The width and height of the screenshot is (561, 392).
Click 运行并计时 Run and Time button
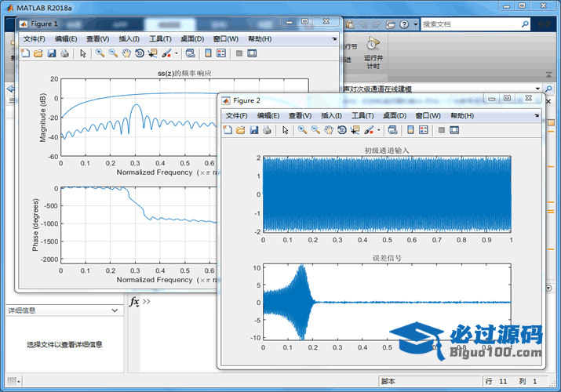(x=373, y=53)
